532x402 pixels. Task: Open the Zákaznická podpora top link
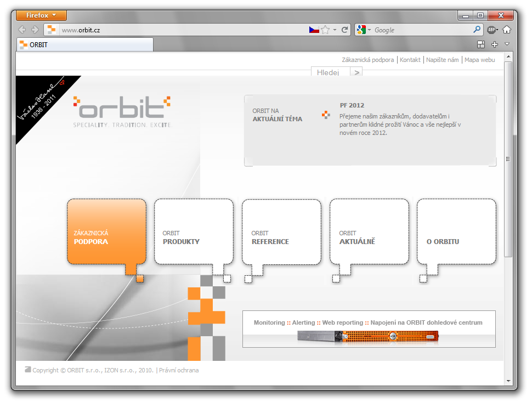pyautogui.click(x=368, y=60)
